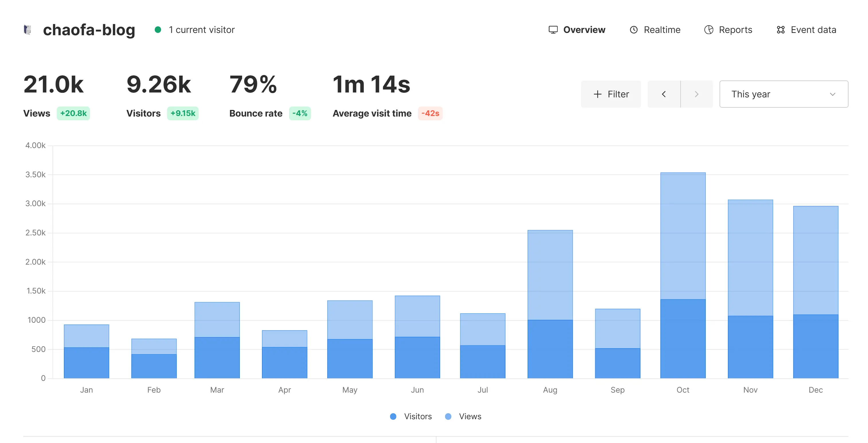The height and width of the screenshot is (443, 868).
Task: Open the Reports tab
Action: tap(735, 29)
